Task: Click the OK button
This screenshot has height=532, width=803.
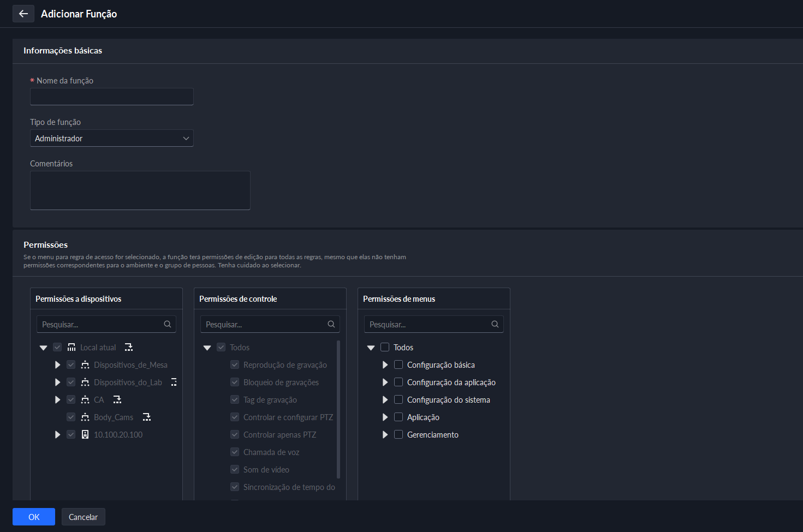Action: (34, 517)
